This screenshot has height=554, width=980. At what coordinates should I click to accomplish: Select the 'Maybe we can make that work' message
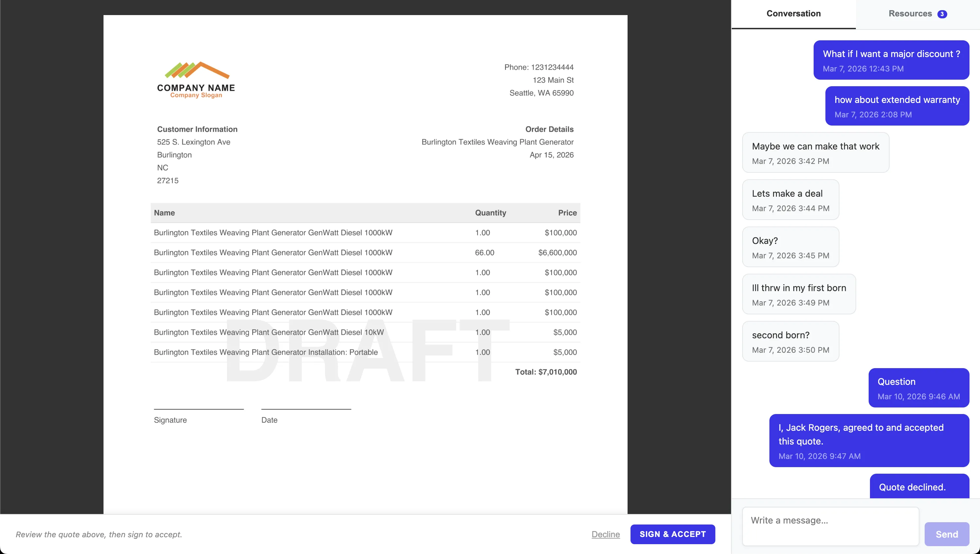tap(815, 152)
